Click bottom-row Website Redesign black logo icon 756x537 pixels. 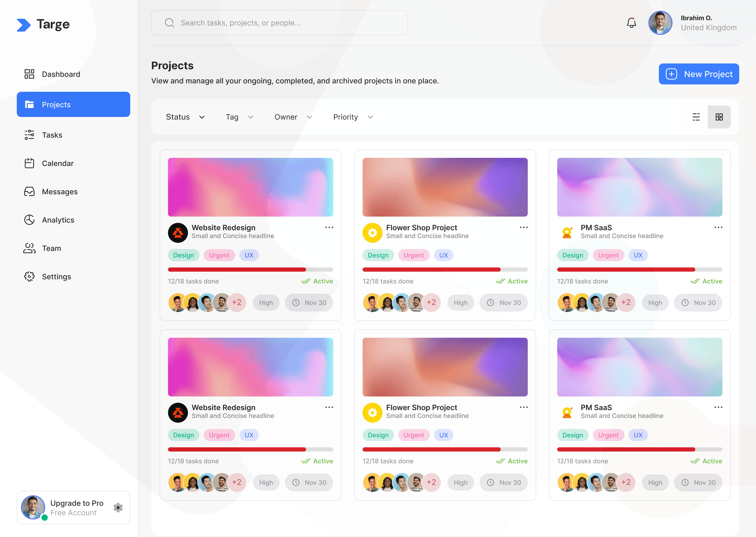(x=178, y=412)
